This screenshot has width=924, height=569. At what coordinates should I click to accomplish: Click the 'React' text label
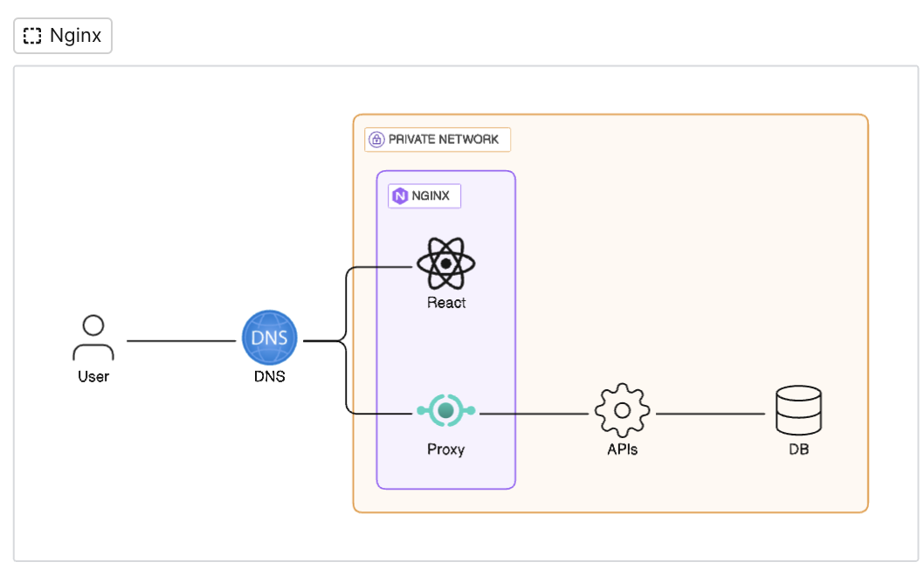[446, 303]
